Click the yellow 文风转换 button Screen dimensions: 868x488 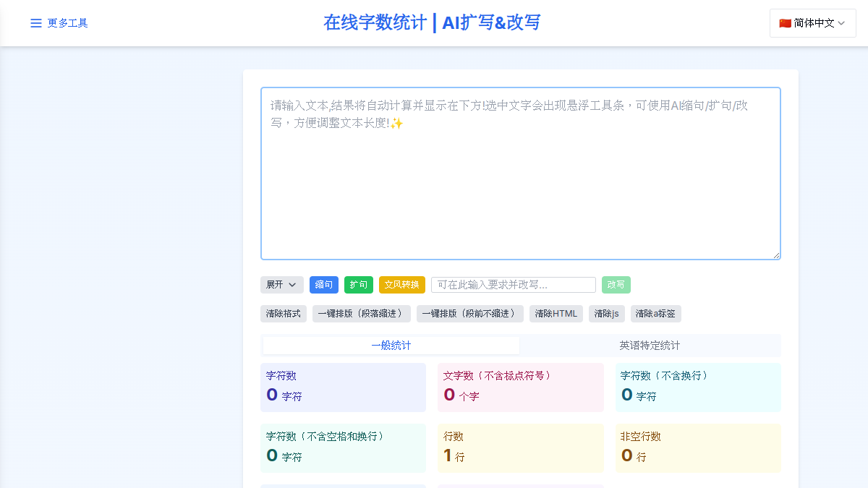pyautogui.click(x=402, y=285)
